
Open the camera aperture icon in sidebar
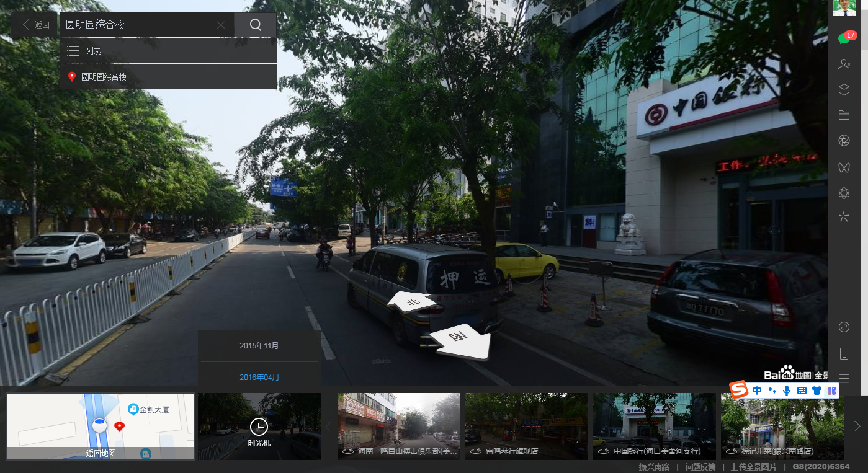[x=844, y=141]
